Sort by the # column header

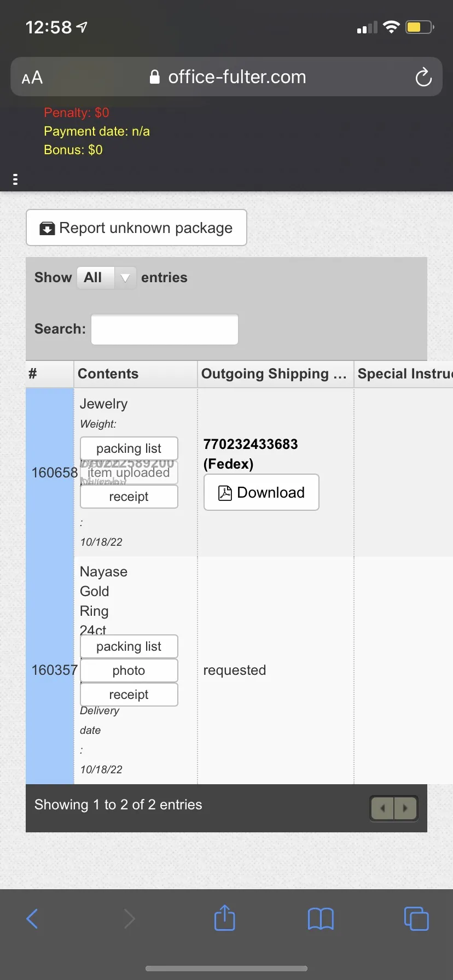point(49,374)
